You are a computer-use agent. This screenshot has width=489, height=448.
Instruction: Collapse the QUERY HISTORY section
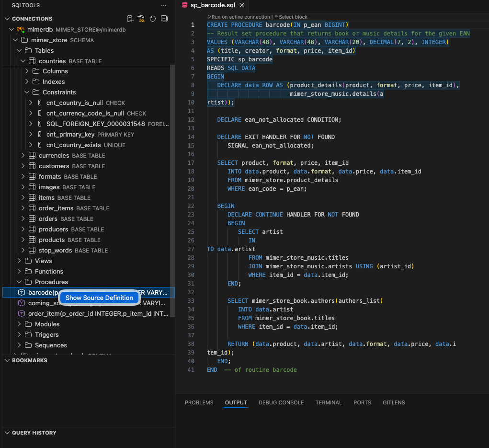click(7, 433)
